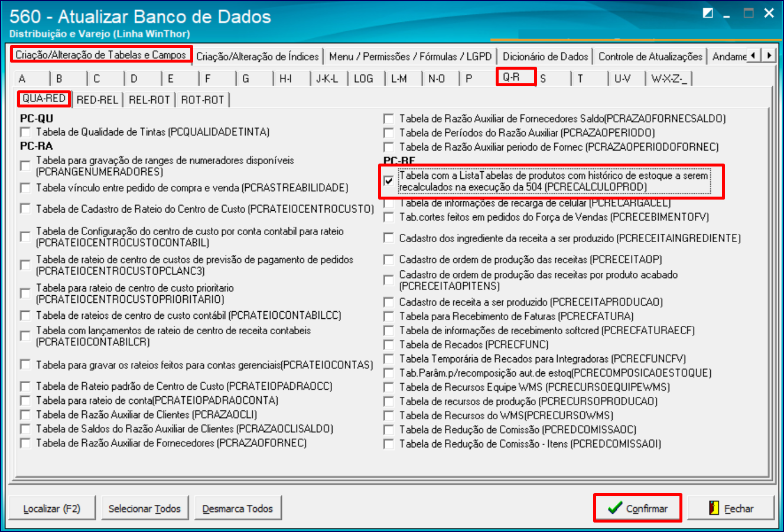Check the PCRECEITAINGREDIENTE checkbox
Screen dimensions: 784x532
tap(388, 239)
